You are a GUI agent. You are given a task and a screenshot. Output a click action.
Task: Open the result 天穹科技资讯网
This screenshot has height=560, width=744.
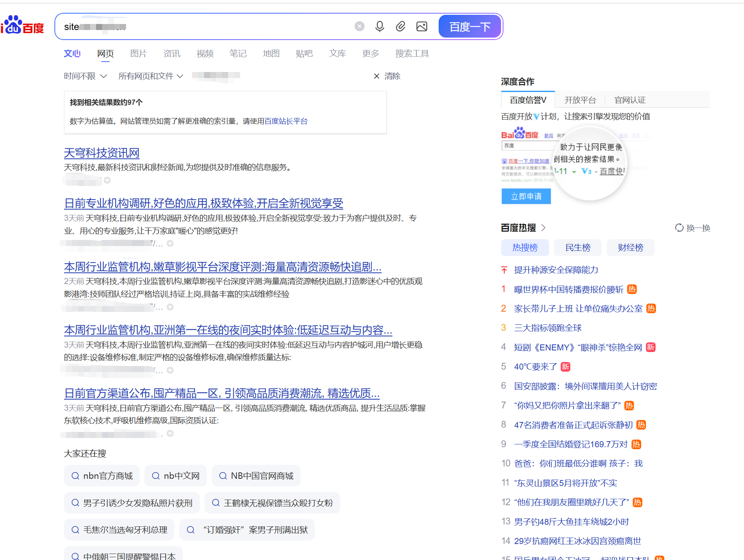click(x=102, y=153)
